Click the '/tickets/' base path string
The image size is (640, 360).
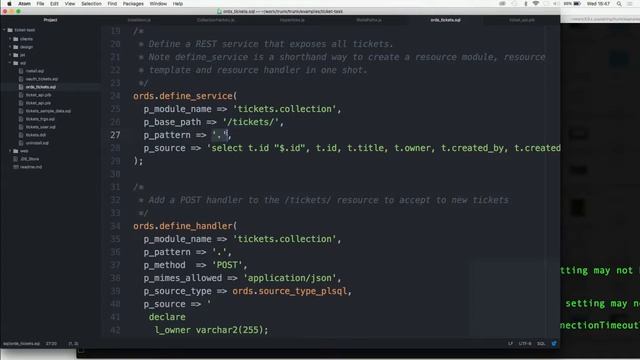[250, 122]
